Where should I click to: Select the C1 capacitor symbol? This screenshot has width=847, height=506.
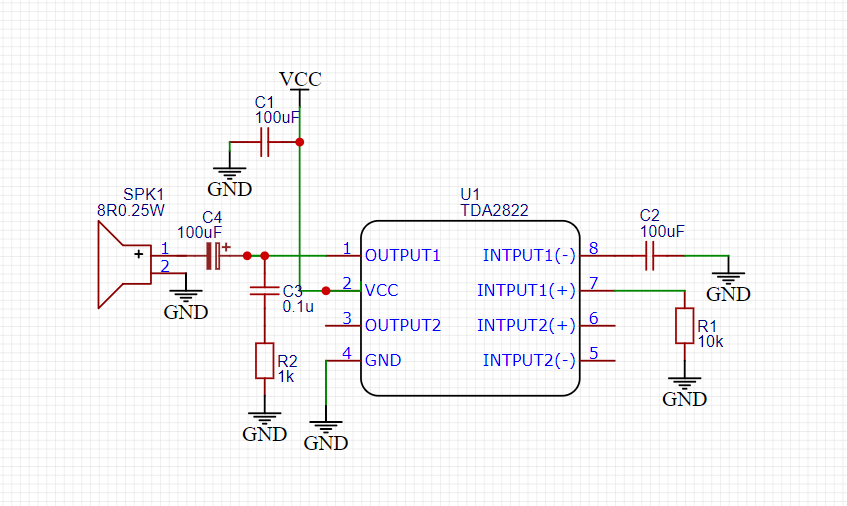(x=265, y=142)
